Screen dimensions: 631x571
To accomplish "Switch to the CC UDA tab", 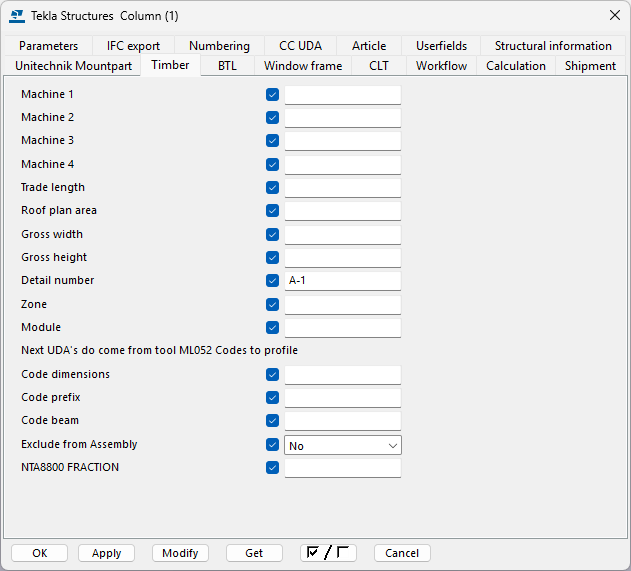I will (301, 46).
